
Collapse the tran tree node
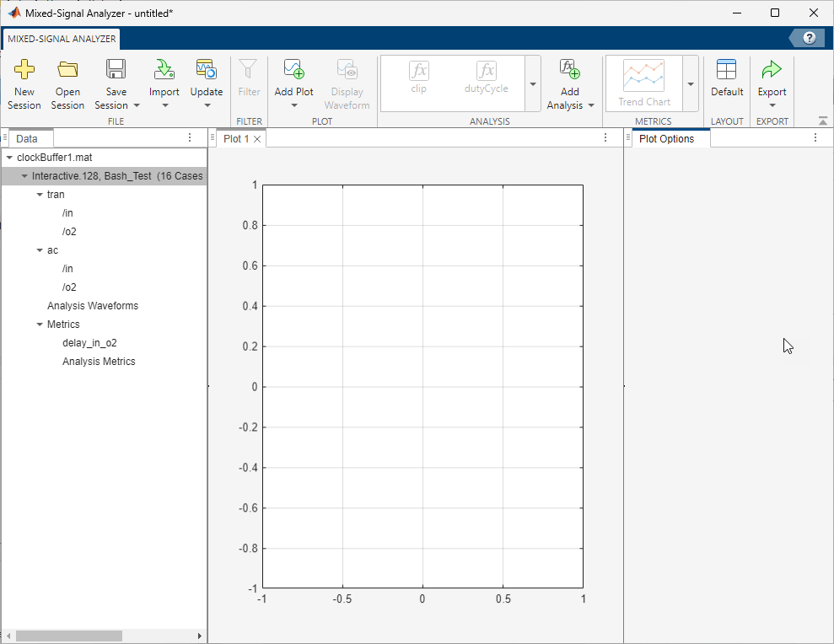pos(40,195)
